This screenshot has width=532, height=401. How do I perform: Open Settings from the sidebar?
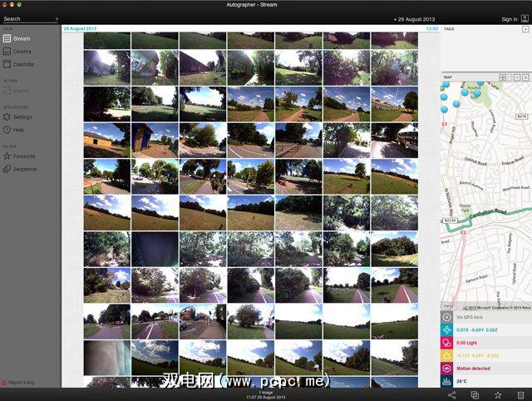tap(22, 117)
